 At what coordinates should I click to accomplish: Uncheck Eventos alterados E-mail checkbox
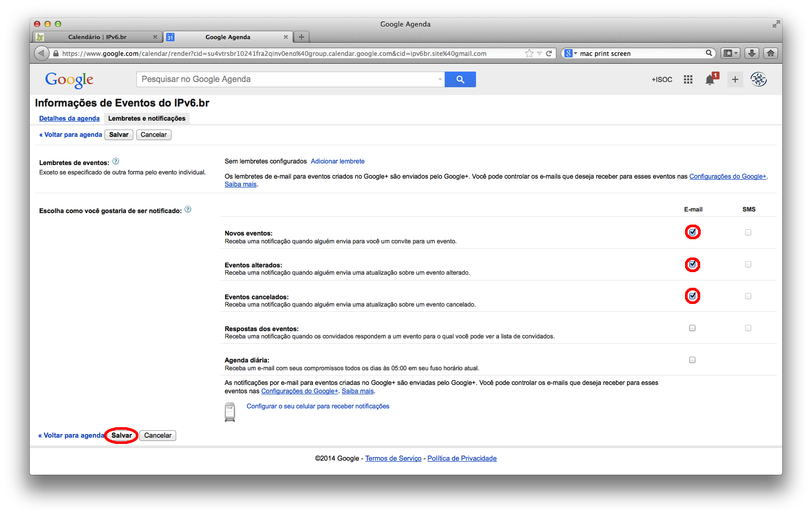click(x=692, y=264)
